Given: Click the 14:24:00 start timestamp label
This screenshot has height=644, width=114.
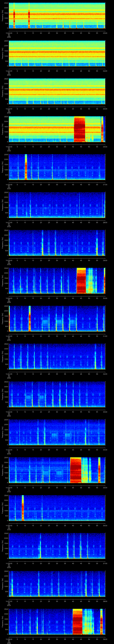Looking at the screenshot, I should [x=9, y=109].
